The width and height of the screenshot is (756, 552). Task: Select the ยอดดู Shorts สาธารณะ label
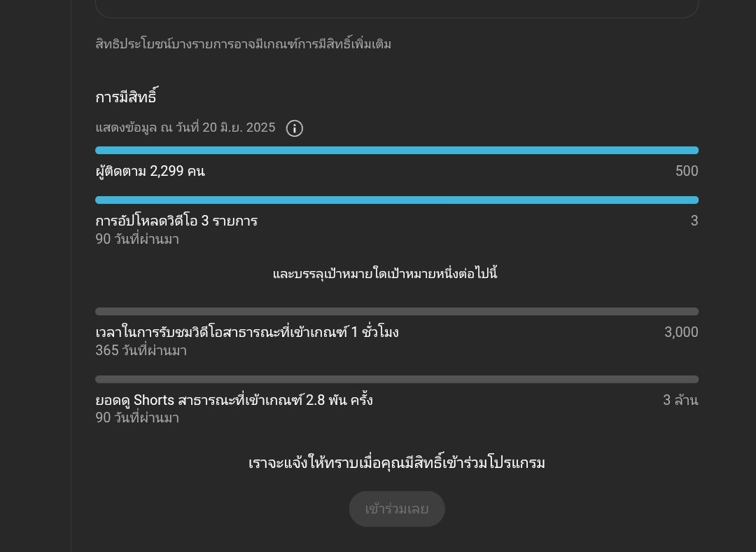pyautogui.click(x=234, y=401)
